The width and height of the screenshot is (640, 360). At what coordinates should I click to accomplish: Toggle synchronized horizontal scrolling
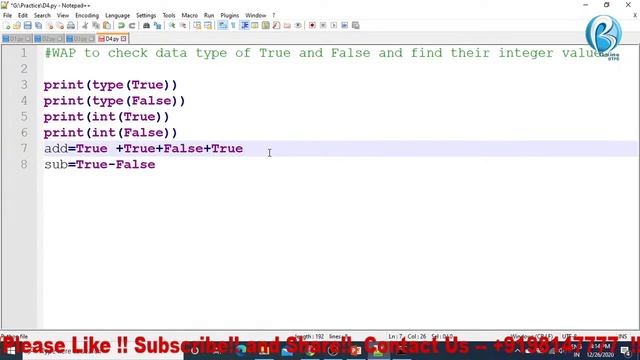[x=208, y=25]
